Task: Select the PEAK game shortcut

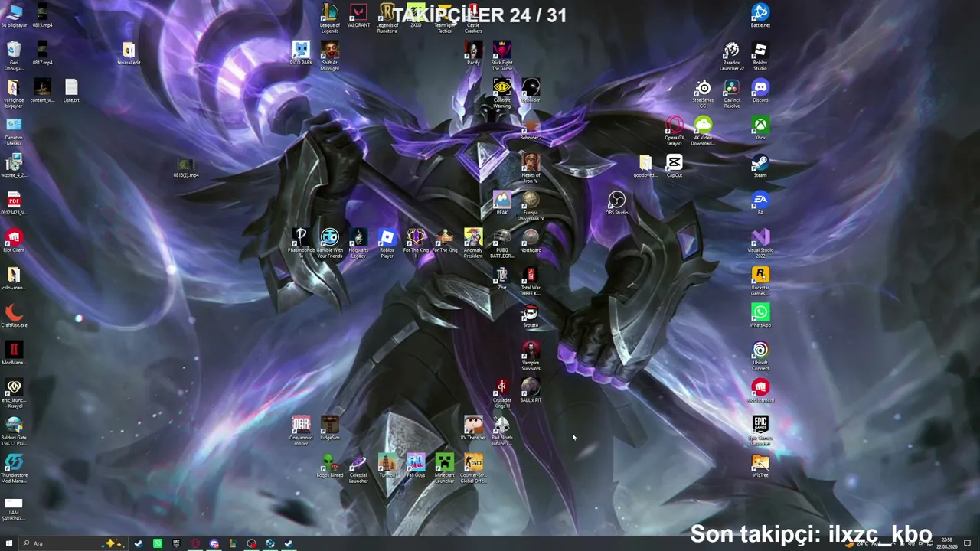Action: pyautogui.click(x=502, y=204)
